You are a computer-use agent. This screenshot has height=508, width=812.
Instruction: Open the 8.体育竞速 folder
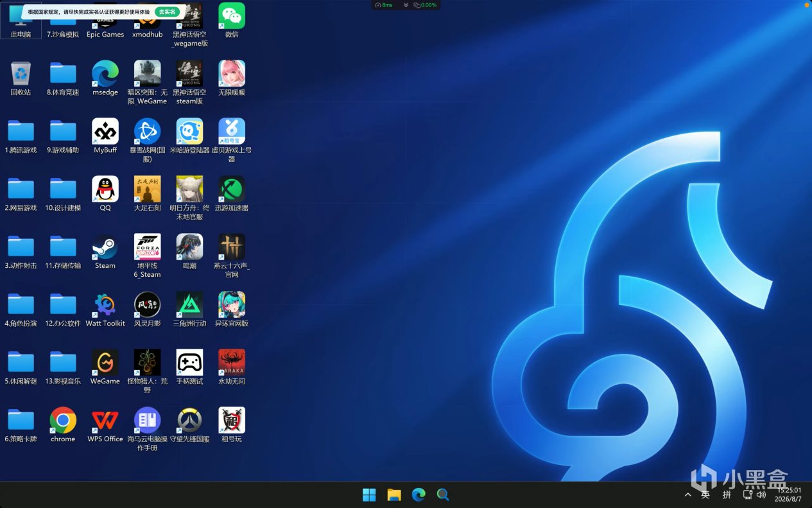[x=63, y=74]
